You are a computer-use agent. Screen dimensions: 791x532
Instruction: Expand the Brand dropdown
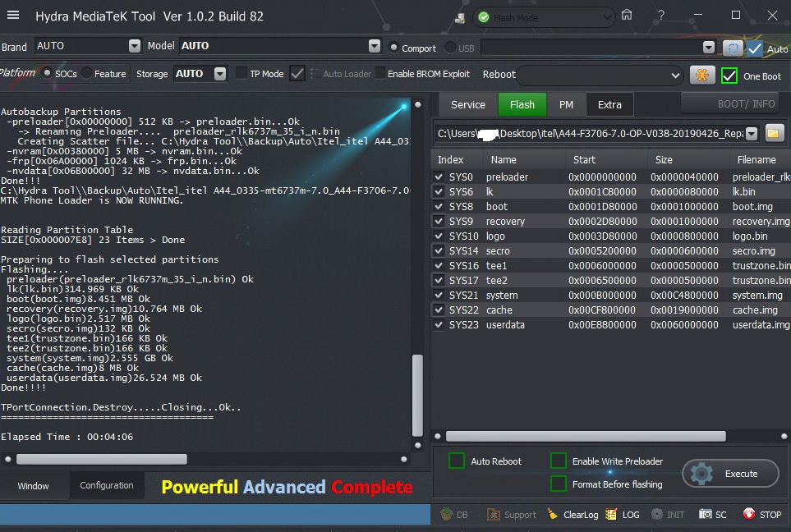coord(134,46)
